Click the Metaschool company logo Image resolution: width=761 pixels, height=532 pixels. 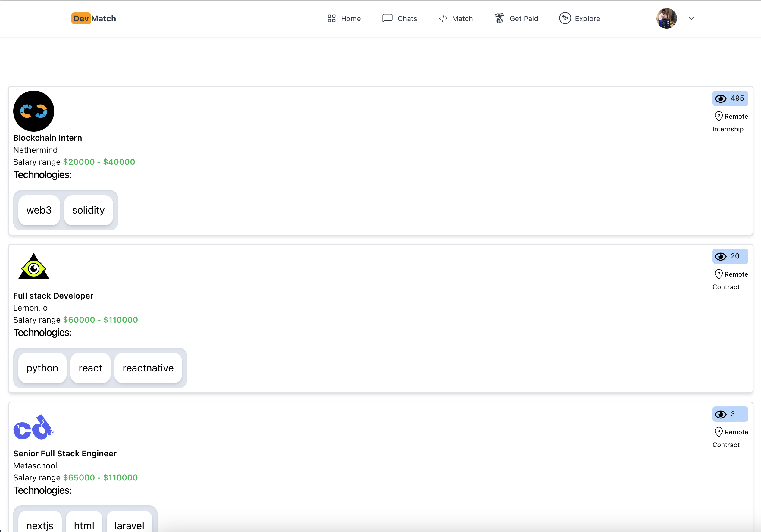(x=33, y=427)
